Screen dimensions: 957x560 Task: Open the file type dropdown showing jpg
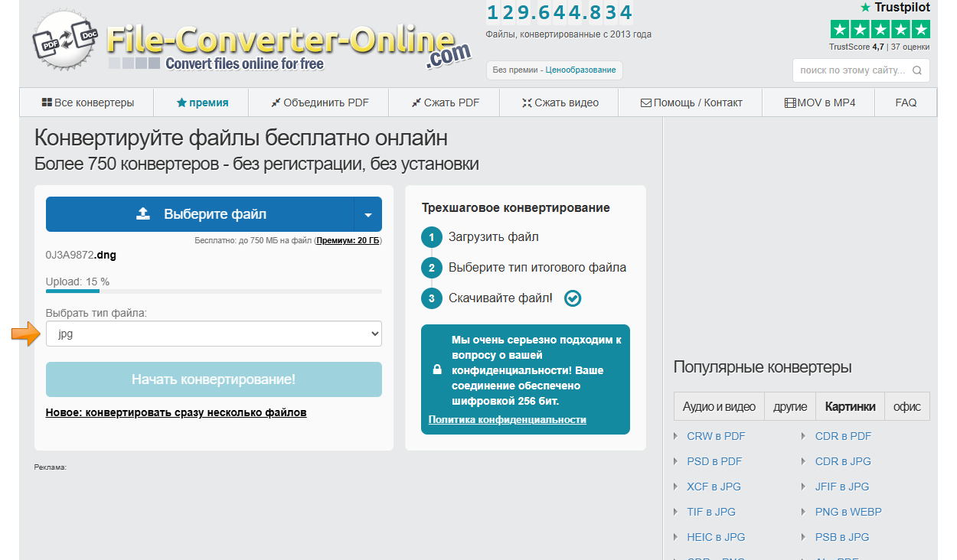tap(214, 334)
